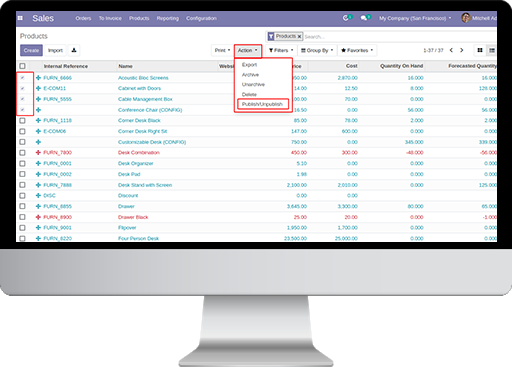
Task: Open the messages chat icon
Action: click(364, 18)
